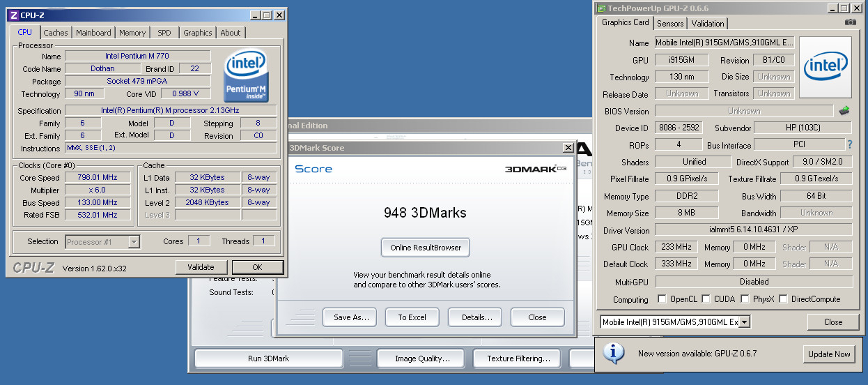Click Update Now for GPU-Z 0.6.7
868x385 pixels.
829,354
